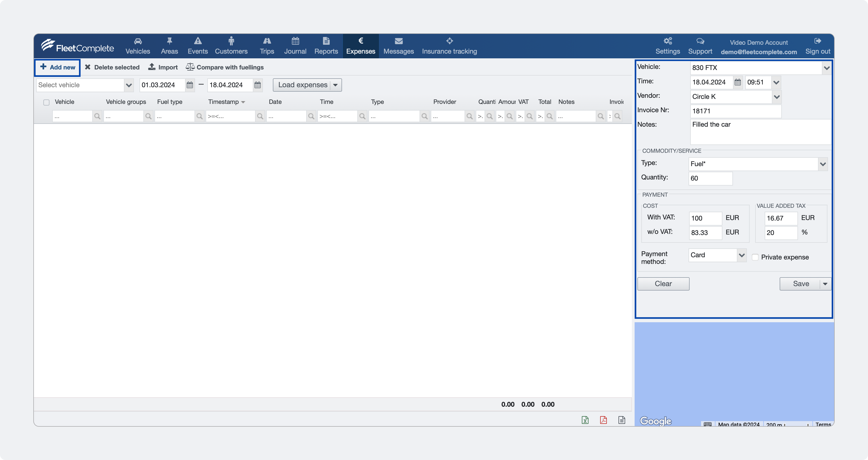
Task: Export the list to Excel
Action: [585, 420]
